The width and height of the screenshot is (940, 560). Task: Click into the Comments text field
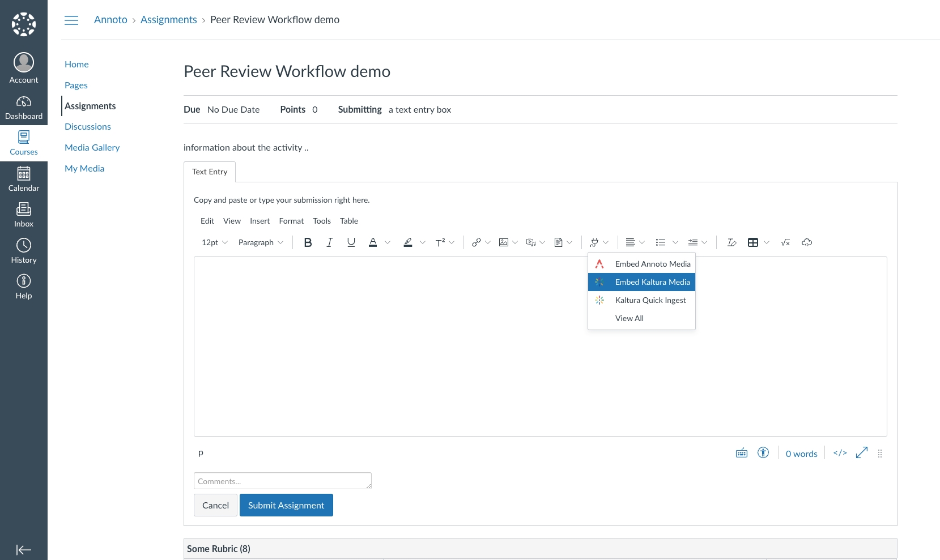pyautogui.click(x=282, y=481)
